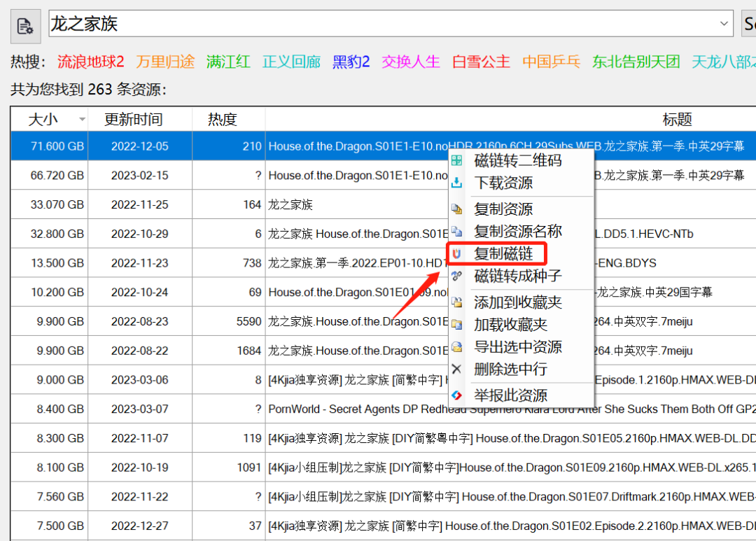Screen dimensions: 756x541
Task: Click the 2023-02-15 date cell
Action: [x=140, y=176]
